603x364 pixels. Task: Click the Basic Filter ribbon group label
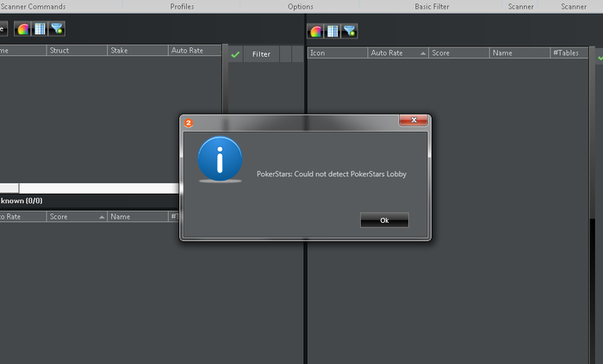click(x=432, y=7)
